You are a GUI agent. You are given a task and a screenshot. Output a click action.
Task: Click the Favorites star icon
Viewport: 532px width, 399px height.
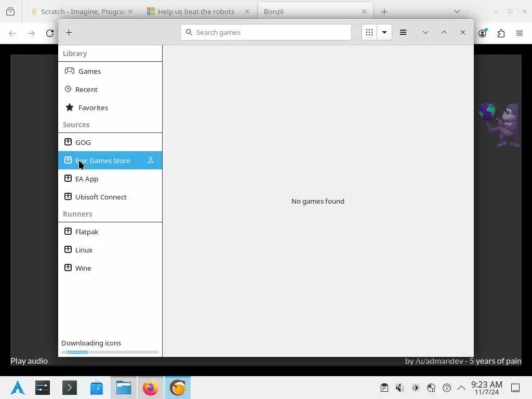click(x=70, y=107)
